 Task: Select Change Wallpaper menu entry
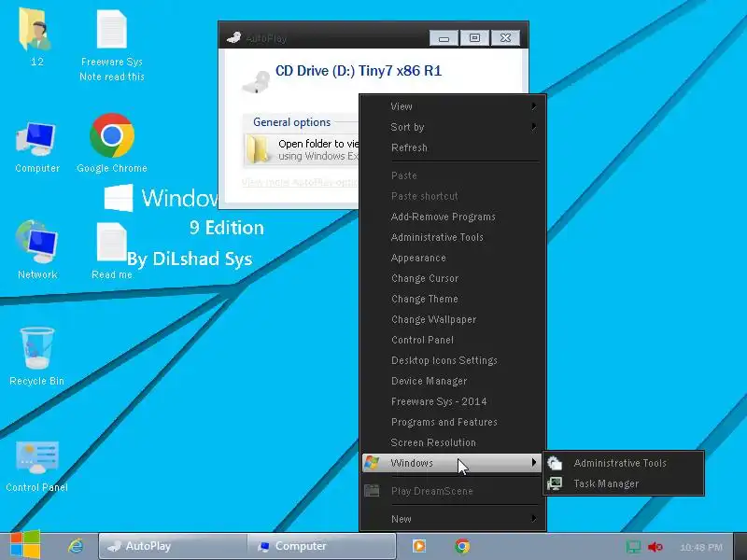click(452, 319)
